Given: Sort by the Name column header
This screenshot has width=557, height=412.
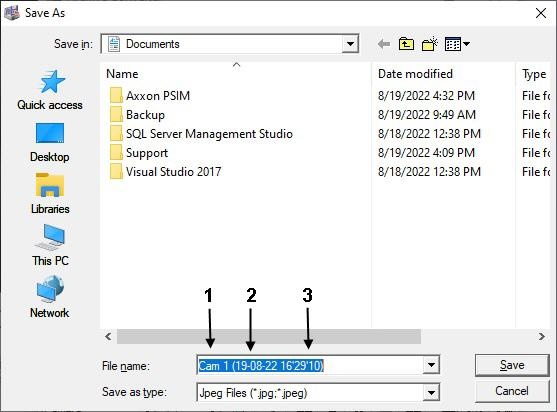Looking at the screenshot, I should (122, 74).
